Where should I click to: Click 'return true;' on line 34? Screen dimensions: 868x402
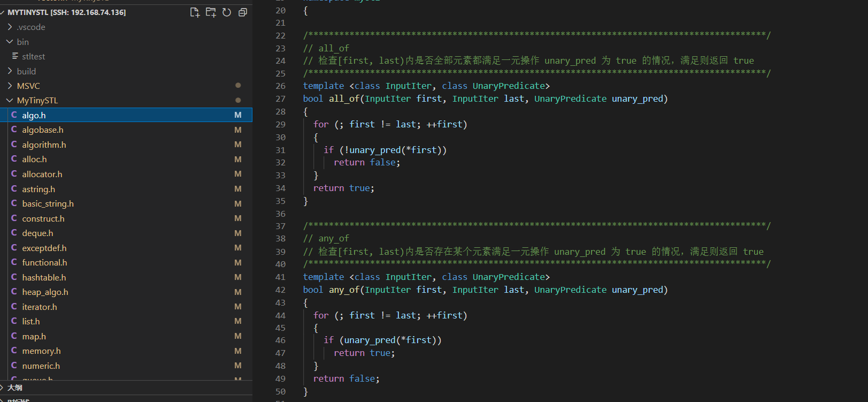[x=344, y=188]
